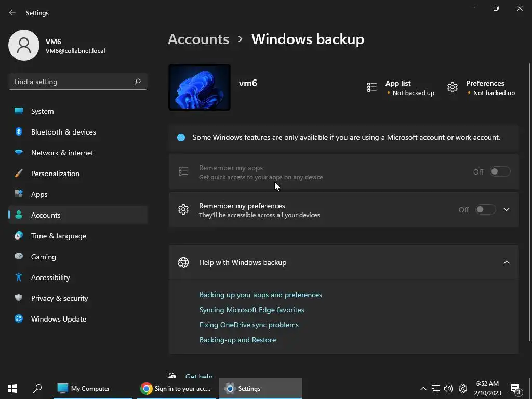The image size is (532, 399).
Task: Open Backing up your apps and preferences link
Action: tap(261, 295)
